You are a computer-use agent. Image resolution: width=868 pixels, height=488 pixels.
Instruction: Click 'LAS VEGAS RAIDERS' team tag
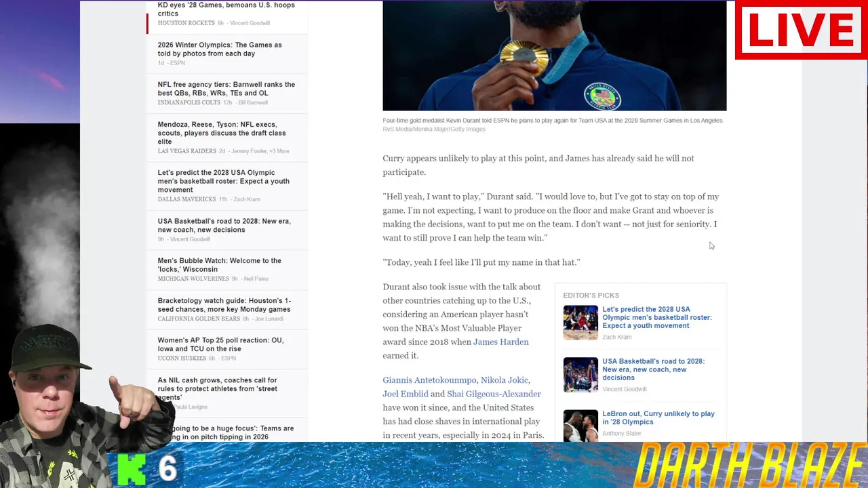187,151
